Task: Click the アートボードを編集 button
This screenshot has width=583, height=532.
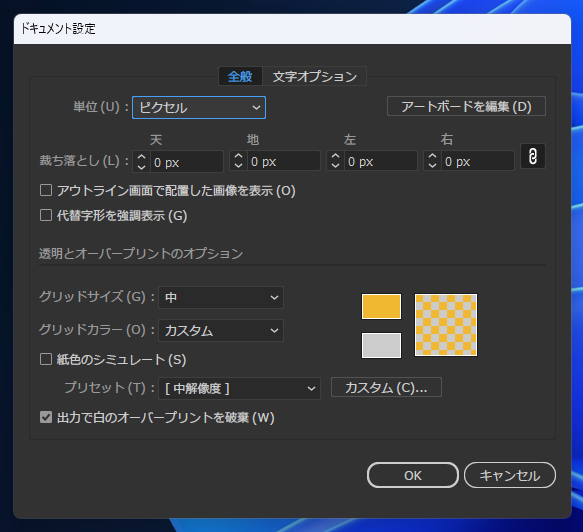Action: coord(466,107)
